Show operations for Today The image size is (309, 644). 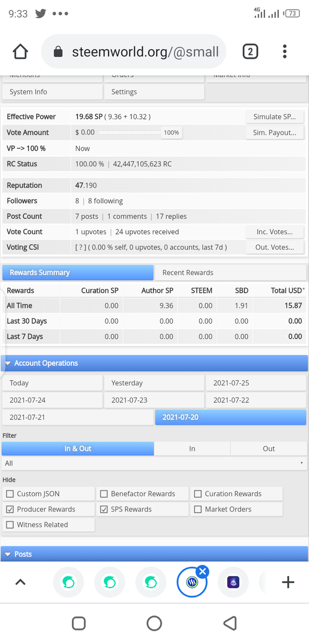tap(53, 383)
